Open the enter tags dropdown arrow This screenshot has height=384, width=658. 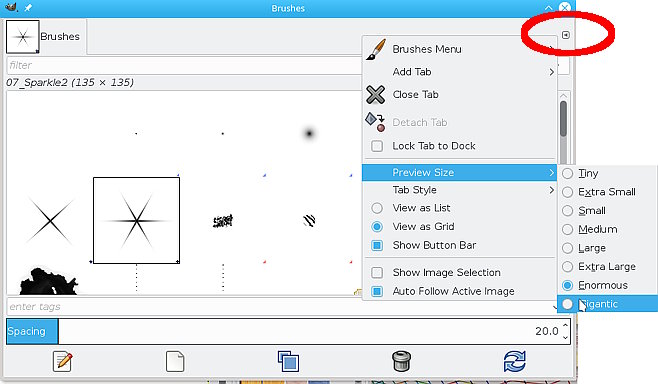coord(555,307)
